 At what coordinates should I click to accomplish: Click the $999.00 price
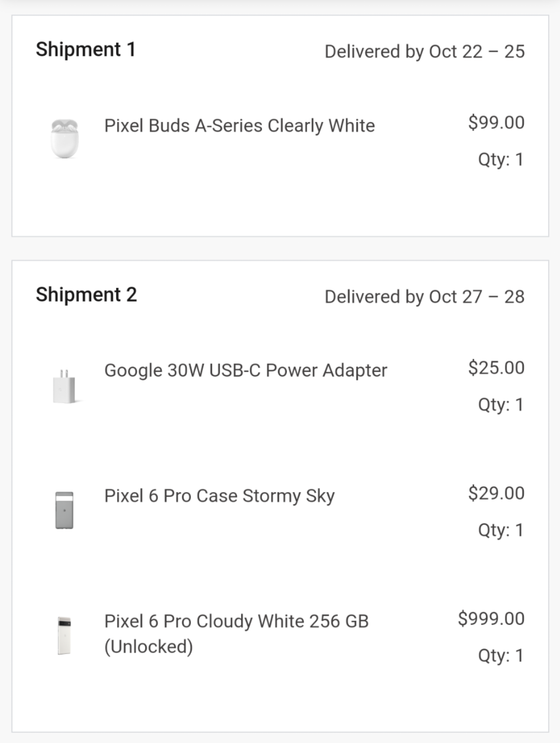pos(491,618)
